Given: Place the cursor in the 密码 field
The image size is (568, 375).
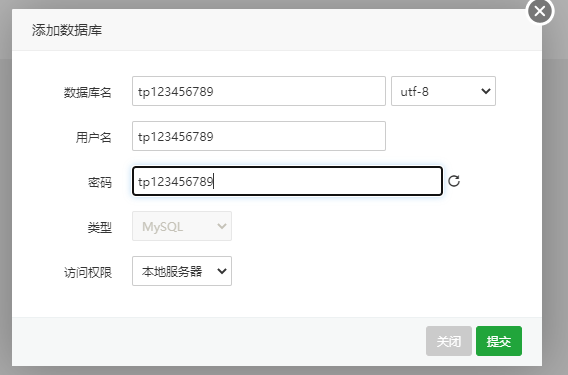Looking at the screenshot, I should tap(287, 181).
